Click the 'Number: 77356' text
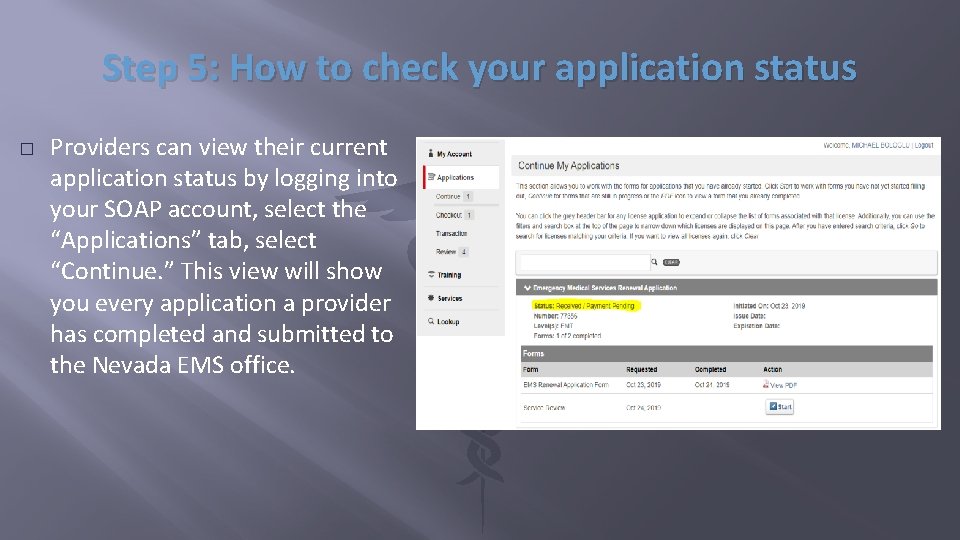This screenshot has height=540, width=960. pyautogui.click(x=555, y=316)
